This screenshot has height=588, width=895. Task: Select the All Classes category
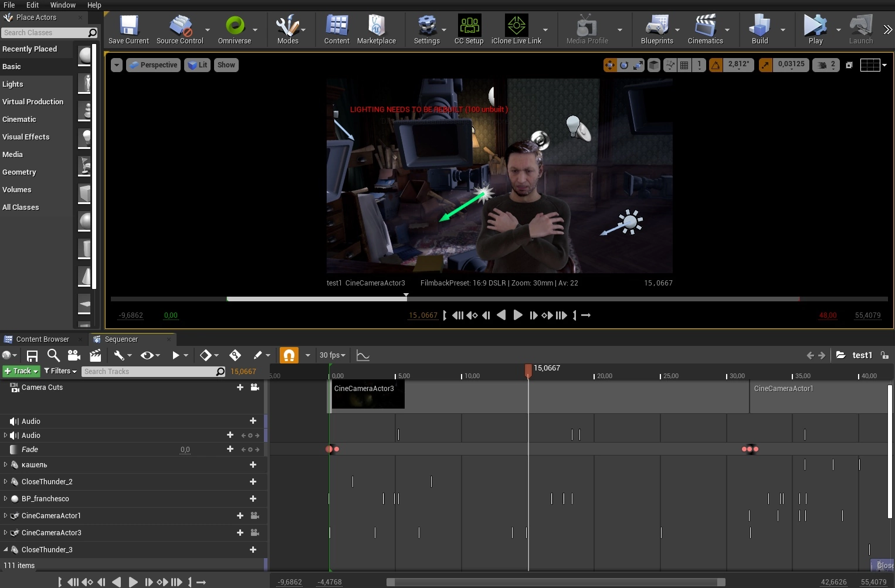click(36, 207)
